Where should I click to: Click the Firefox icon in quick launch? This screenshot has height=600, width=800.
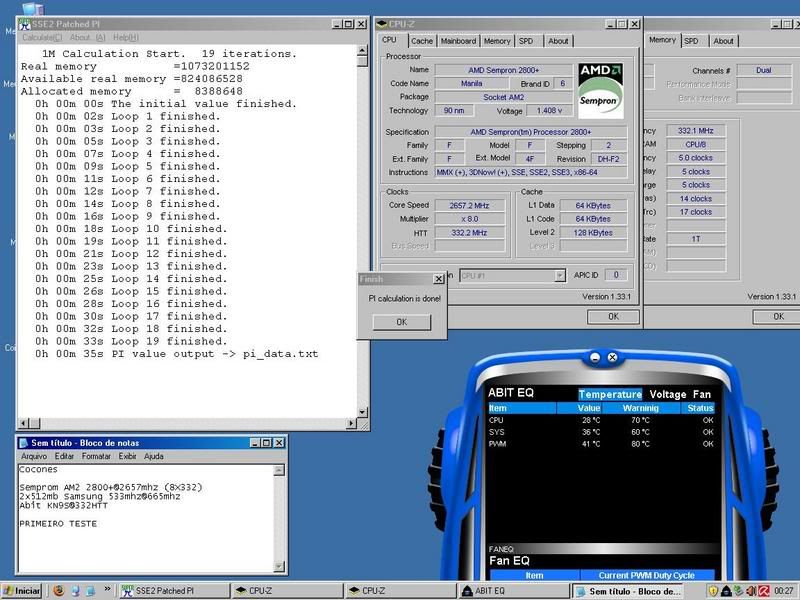59,591
